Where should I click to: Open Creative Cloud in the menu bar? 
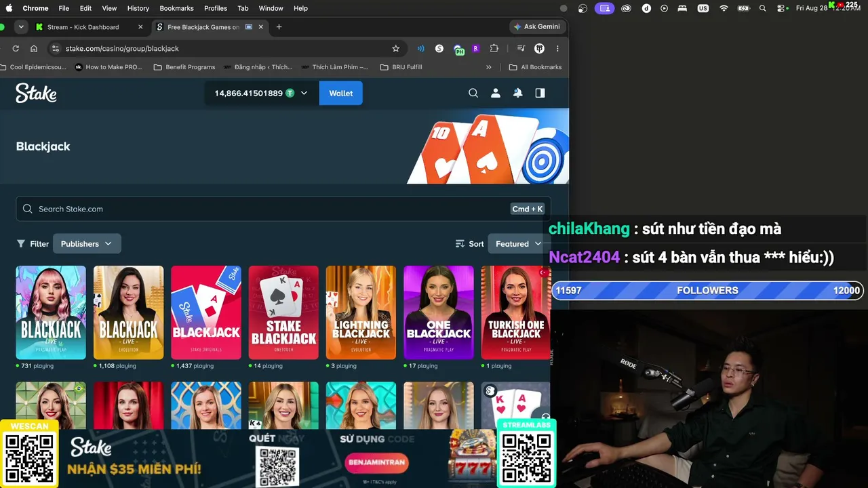(626, 8)
